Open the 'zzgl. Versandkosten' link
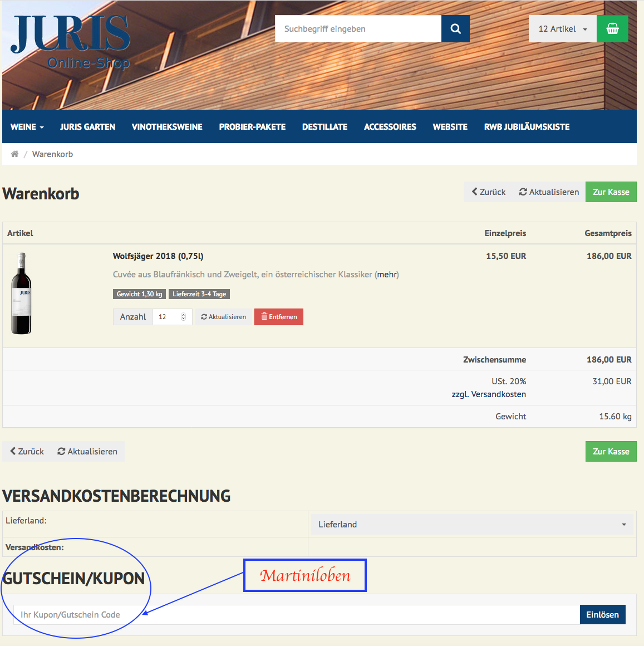This screenshot has width=644, height=646. tap(489, 394)
